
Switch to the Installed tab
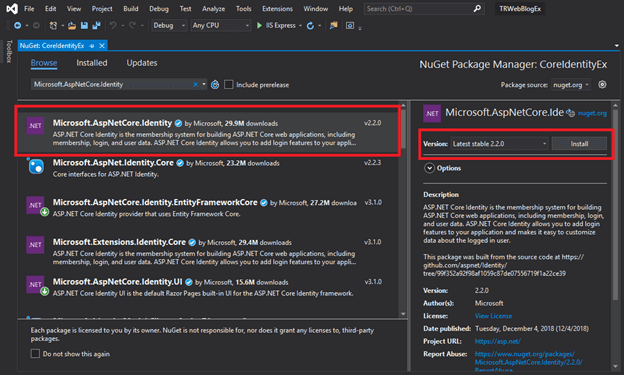(x=92, y=63)
